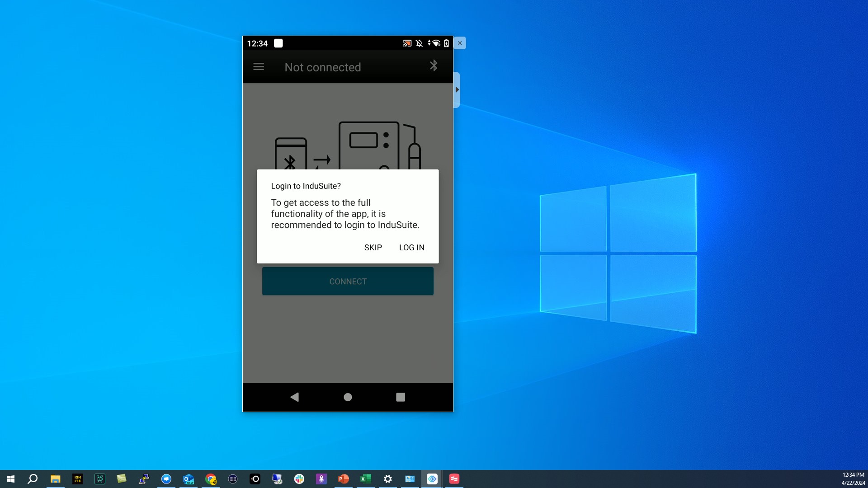Open Outlook New from taskbar
The image size is (868, 488).
point(189,479)
